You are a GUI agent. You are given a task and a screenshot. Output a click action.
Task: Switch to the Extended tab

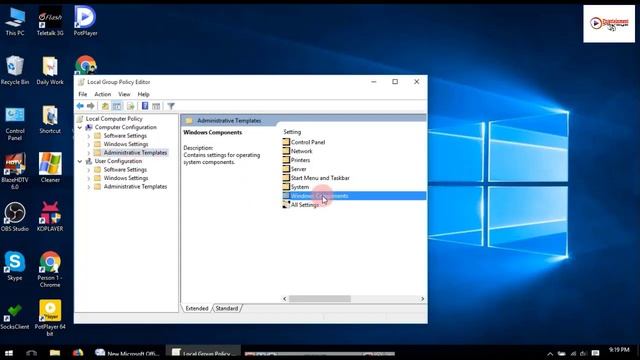[x=197, y=309]
